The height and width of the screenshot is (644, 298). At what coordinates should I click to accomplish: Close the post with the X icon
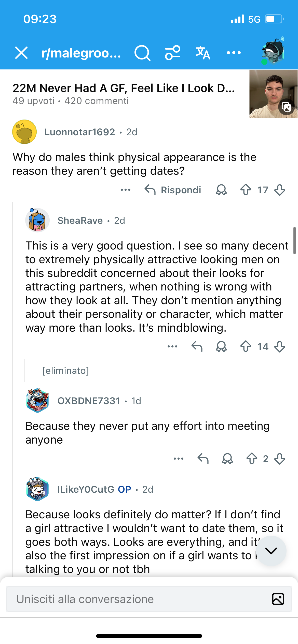(x=21, y=53)
